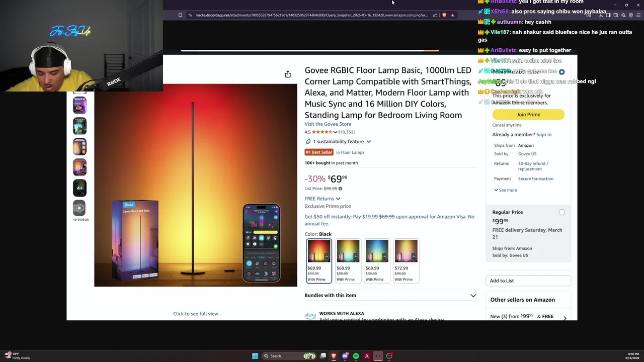Expand Bundles with this item section

(x=473, y=296)
